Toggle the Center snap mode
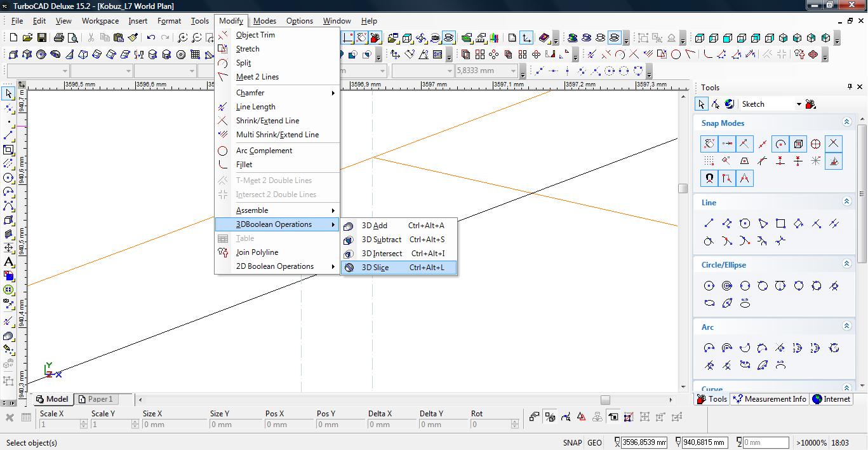This screenshot has height=450, width=868. 780,143
